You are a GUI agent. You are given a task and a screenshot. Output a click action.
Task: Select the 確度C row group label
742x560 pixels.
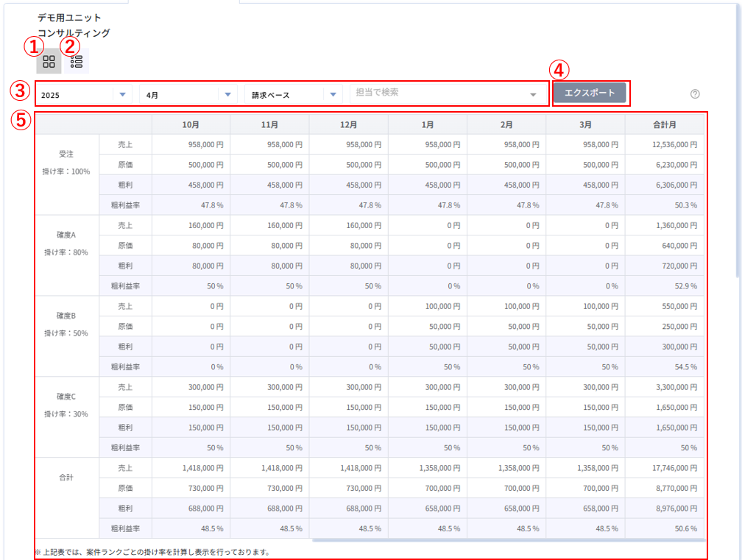click(x=67, y=397)
